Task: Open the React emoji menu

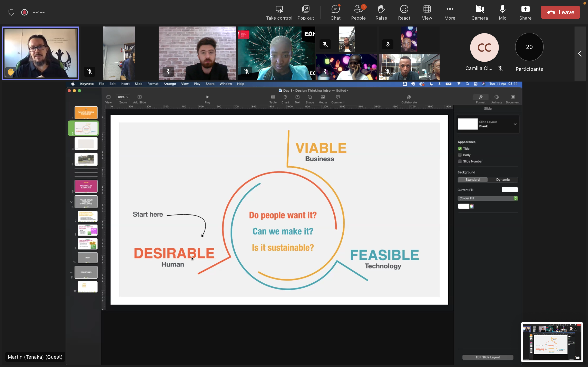Action: click(x=404, y=12)
